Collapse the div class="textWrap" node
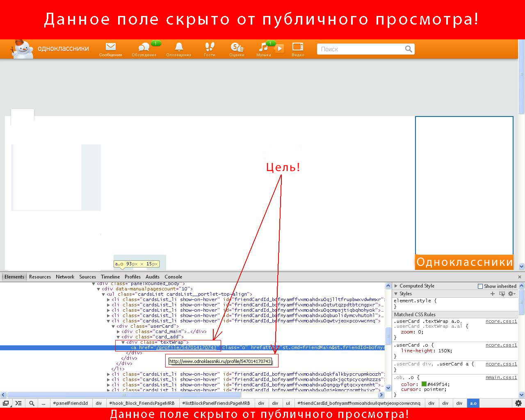525x420 pixels. (x=123, y=342)
